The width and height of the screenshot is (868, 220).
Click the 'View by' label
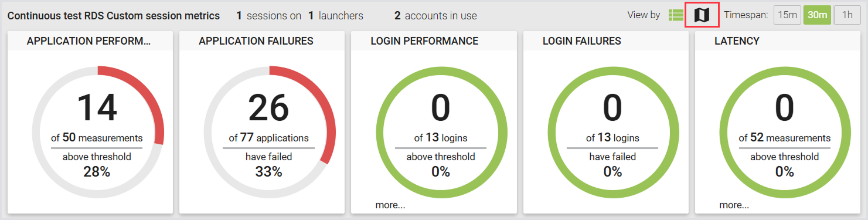(x=644, y=15)
